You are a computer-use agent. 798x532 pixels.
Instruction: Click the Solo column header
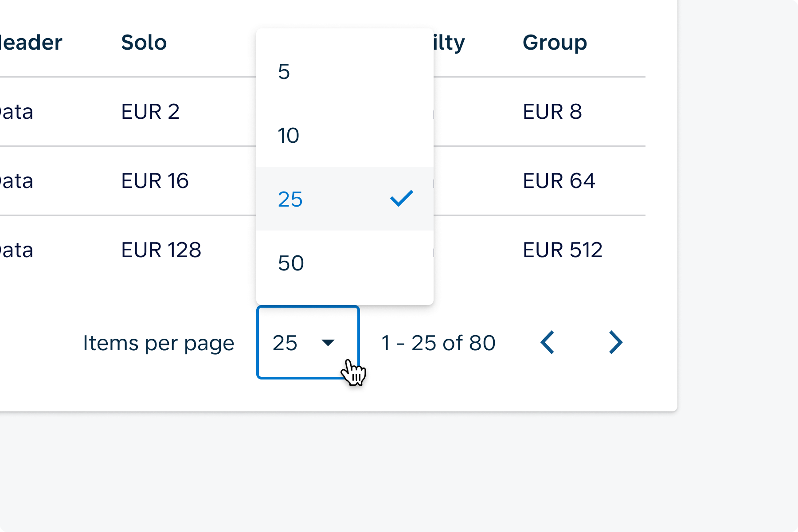point(144,43)
